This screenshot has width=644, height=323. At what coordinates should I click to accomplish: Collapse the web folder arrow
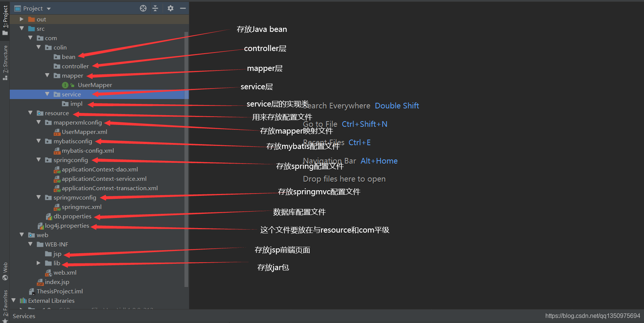tap(22, 235)
